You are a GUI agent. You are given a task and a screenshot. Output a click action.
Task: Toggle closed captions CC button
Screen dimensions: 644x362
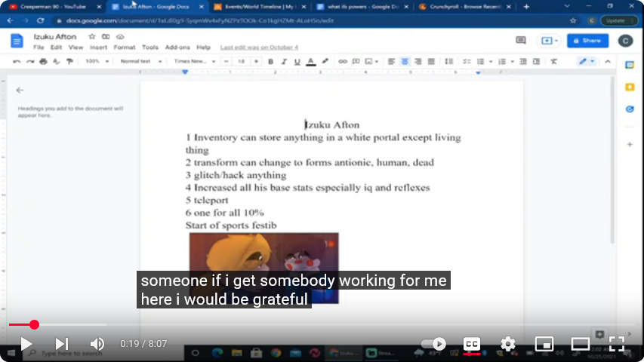(x=472, y=344)
